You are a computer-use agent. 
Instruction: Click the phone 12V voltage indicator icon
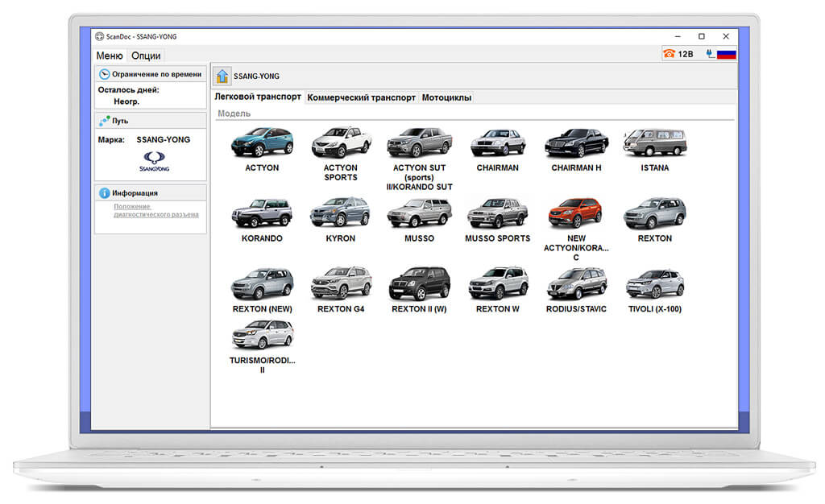pyautogui.click(x=670, y=54)
